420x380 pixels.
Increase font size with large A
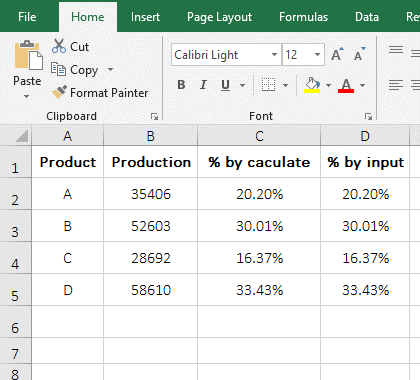coord(337,55)
